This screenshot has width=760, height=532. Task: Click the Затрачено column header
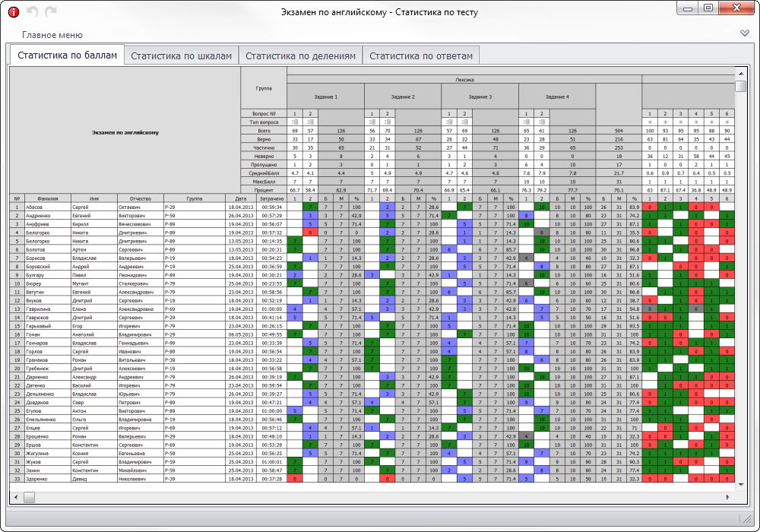click(271, 198)
